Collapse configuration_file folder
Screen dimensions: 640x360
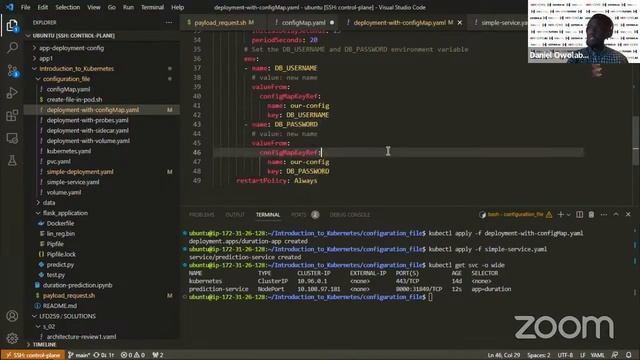click(x=66, y=79)
